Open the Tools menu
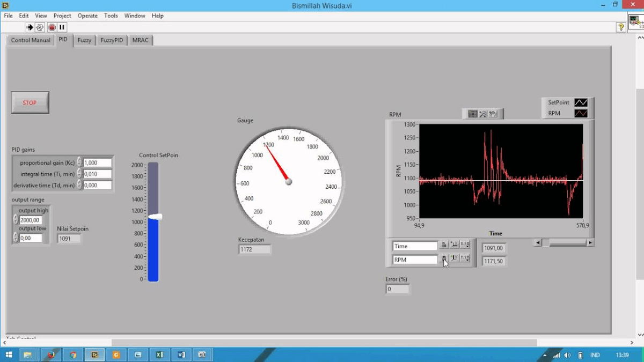The height and width of the screenshot is (362, 644). (x=111, y=16)
